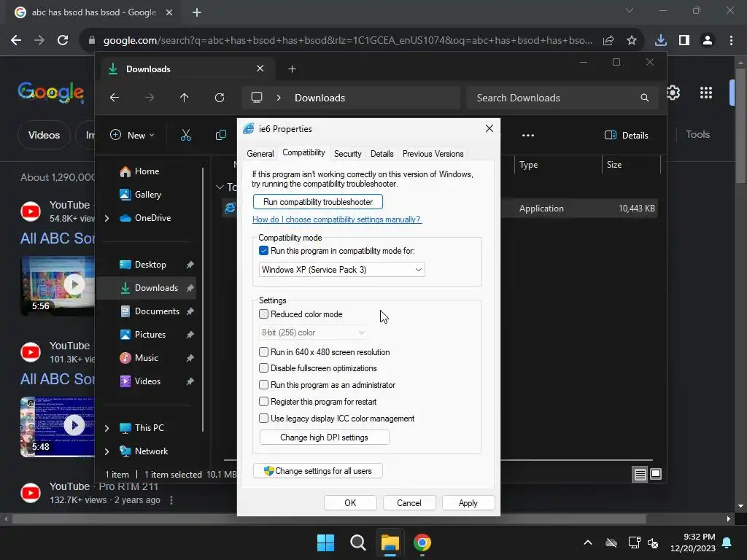Expand the This PC tree node
The height and width of the screenshot is (560, 747).
pyautogui.click(x=107, y=428)
